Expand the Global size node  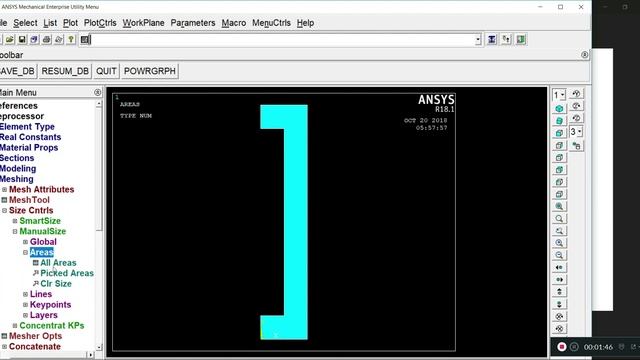point(25,242)
